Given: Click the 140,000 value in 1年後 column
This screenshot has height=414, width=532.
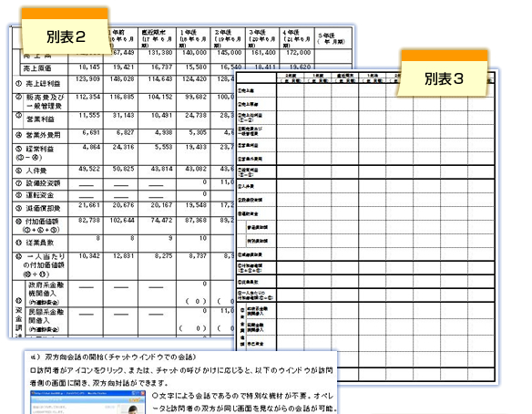Looking at the screenshot, I should click(193, 53).
